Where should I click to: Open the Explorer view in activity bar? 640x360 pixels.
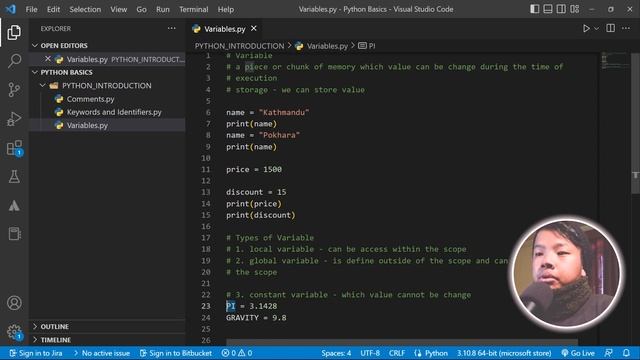[x=14, y=33]
